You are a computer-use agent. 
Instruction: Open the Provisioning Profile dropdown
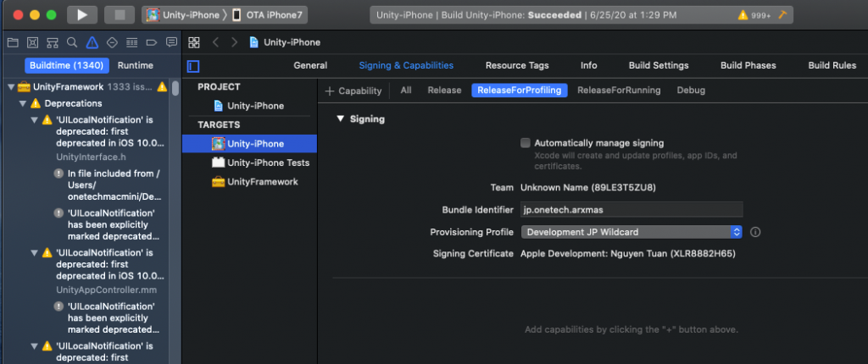pos(632,232)
